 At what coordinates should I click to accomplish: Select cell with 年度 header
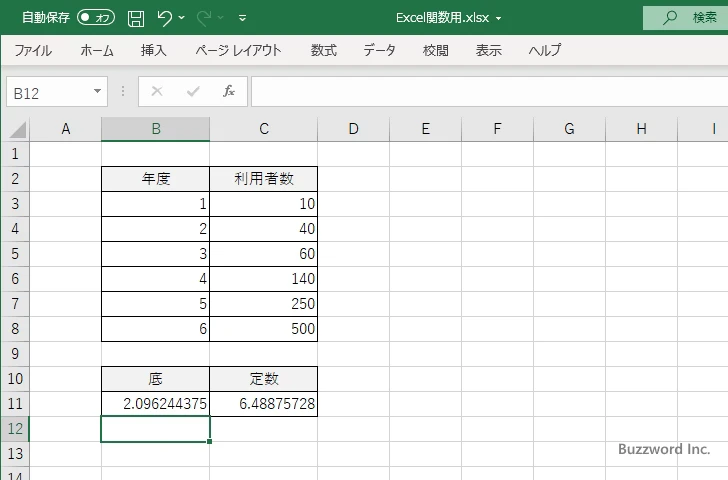(156, 179)
